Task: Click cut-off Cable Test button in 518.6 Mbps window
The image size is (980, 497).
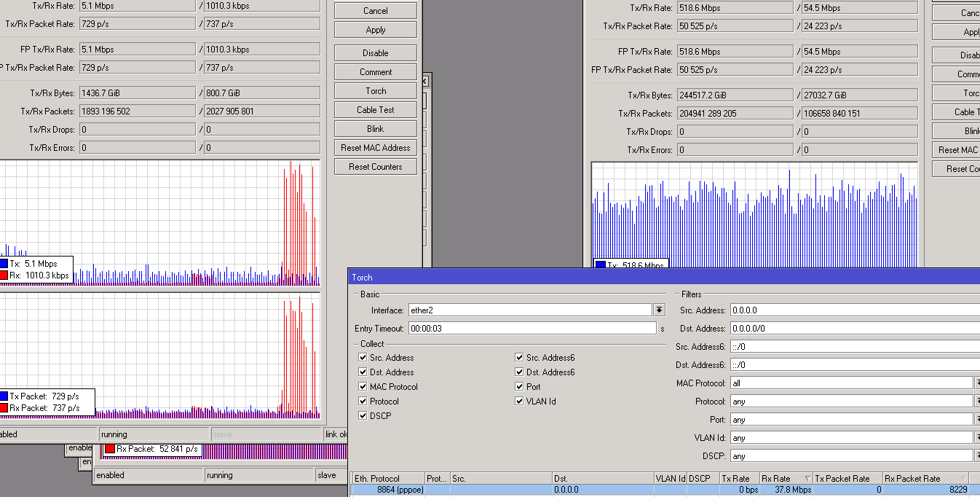Action: [956, 112]
